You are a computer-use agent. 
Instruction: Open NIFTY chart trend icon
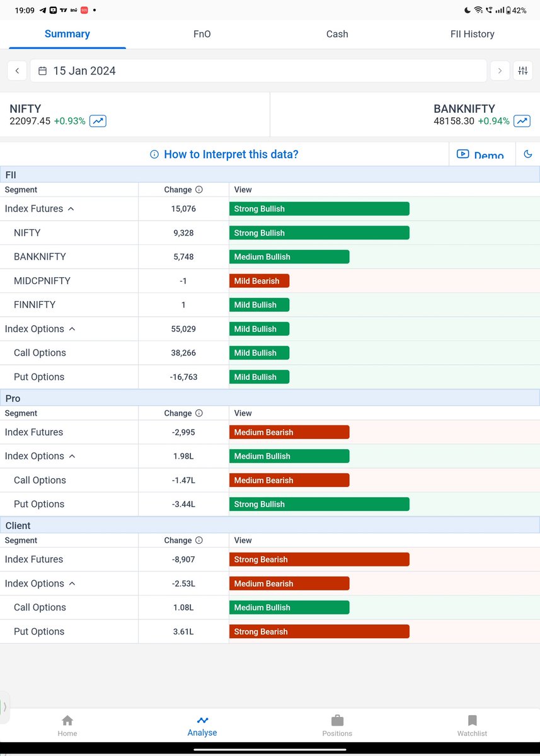coord(98,121)
